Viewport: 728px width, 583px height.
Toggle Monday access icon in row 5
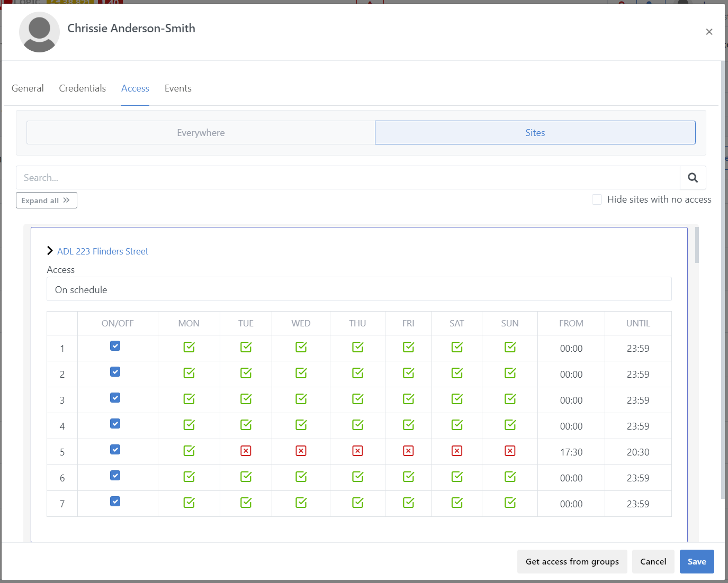[x=189, y=451]
